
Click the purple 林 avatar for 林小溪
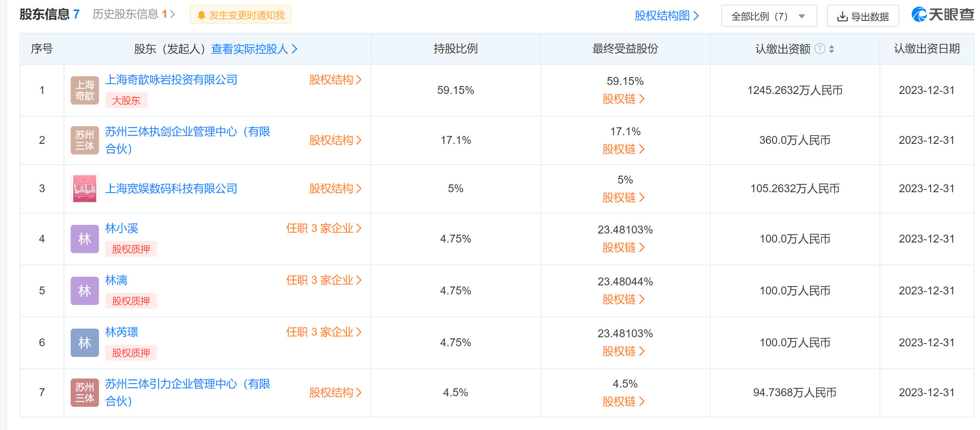tap(84, 239)
